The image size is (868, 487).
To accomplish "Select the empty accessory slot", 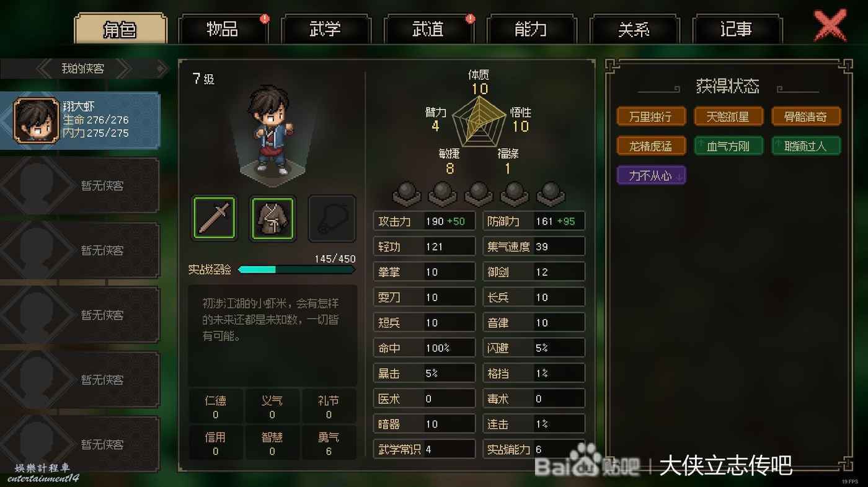I will click(332, 218).
